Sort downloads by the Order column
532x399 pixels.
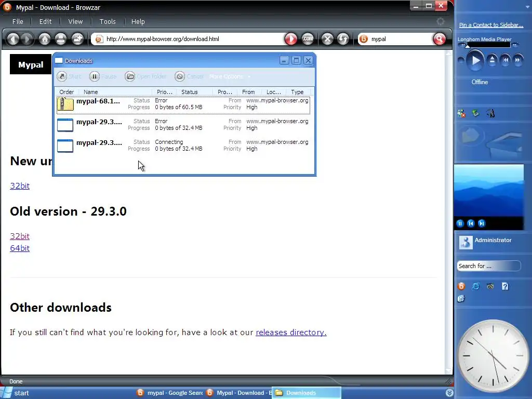(x=66, y=92)
